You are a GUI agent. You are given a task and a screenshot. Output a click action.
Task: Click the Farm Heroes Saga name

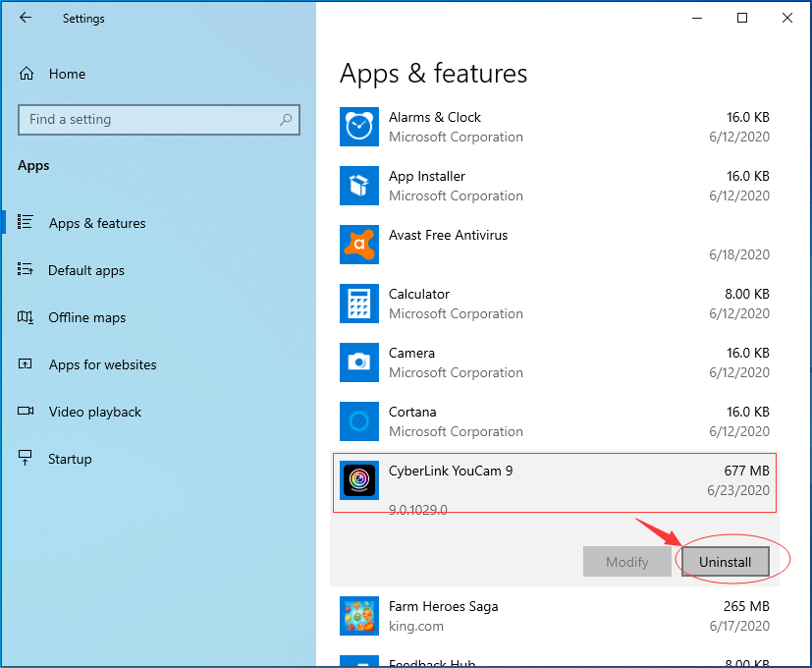pos(443,606)
